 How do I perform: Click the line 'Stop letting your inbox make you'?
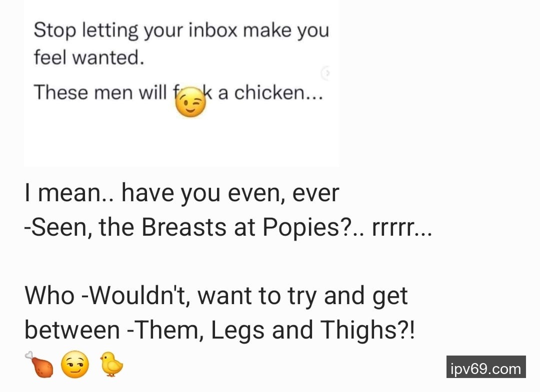[181, 31]
